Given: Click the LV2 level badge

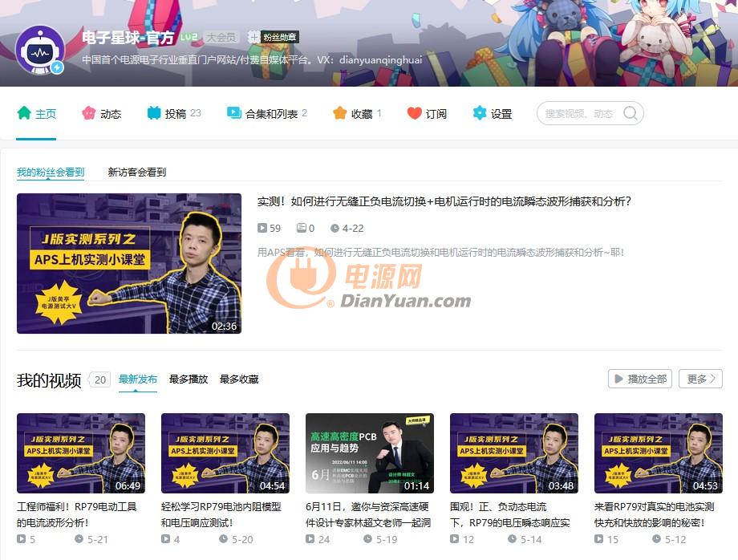Looking at the screenshot, I should (189, 37).
